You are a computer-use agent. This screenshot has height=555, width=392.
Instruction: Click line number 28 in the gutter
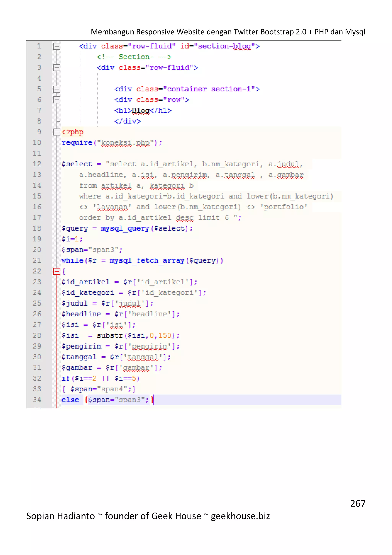pos(37,336)
